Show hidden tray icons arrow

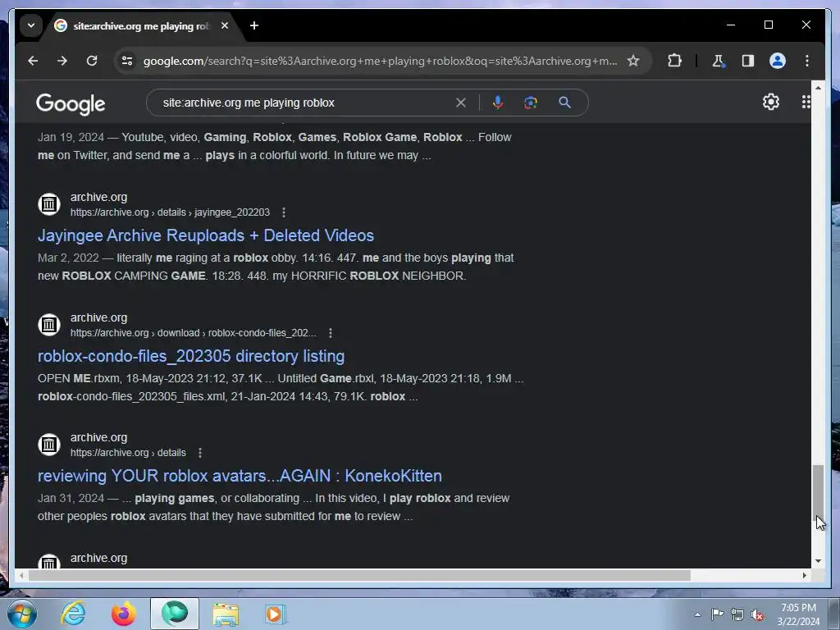697,614
